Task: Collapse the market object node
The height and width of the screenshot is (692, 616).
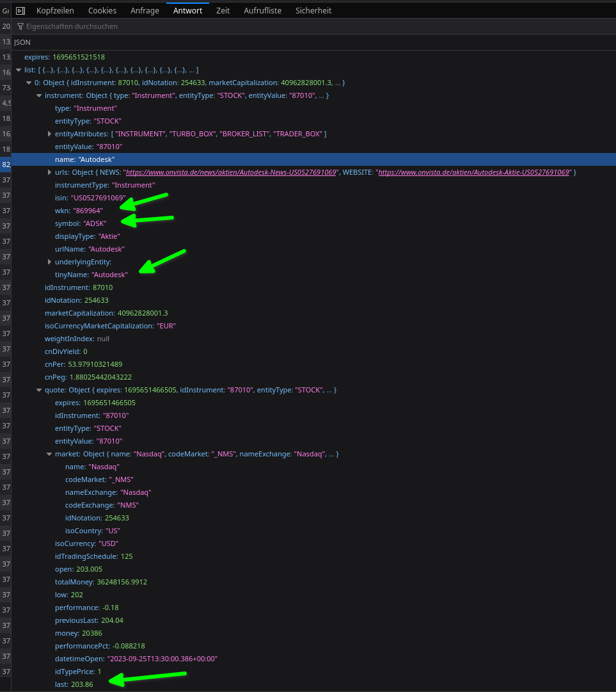Action: click(49, 454)
